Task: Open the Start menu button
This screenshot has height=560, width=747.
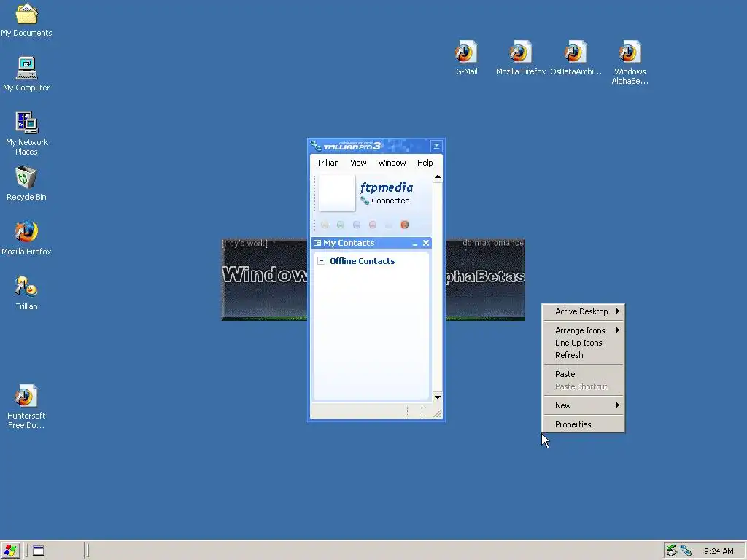Action: 10,551
